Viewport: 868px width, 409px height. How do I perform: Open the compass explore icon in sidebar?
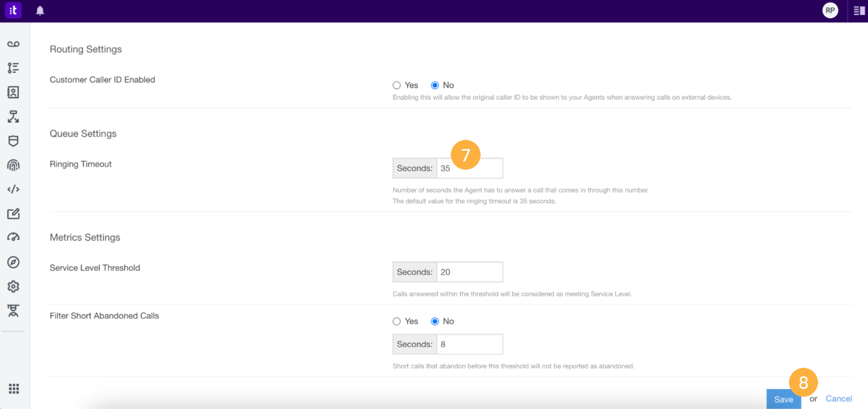(x=13, y=262)
